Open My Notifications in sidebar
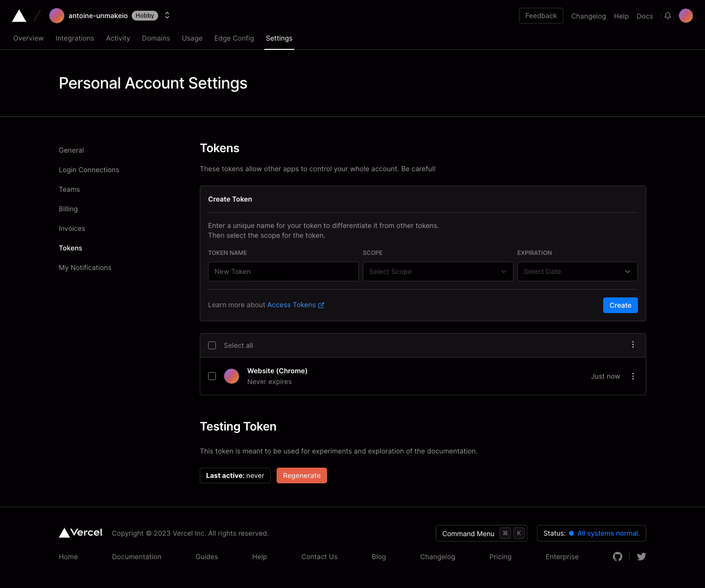Image resolution: width=705 pixels, height=588 pixels. point(85,268)
